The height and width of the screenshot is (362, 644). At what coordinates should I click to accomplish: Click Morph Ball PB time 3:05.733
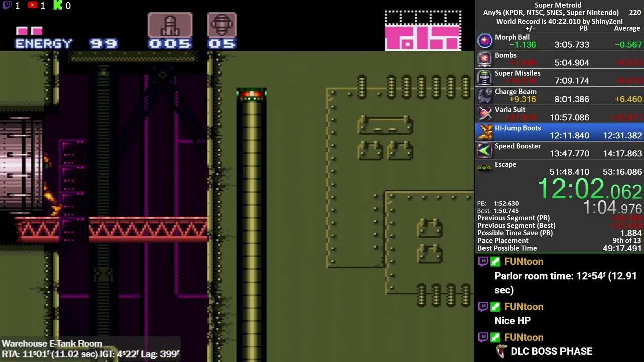click(572, 45)
